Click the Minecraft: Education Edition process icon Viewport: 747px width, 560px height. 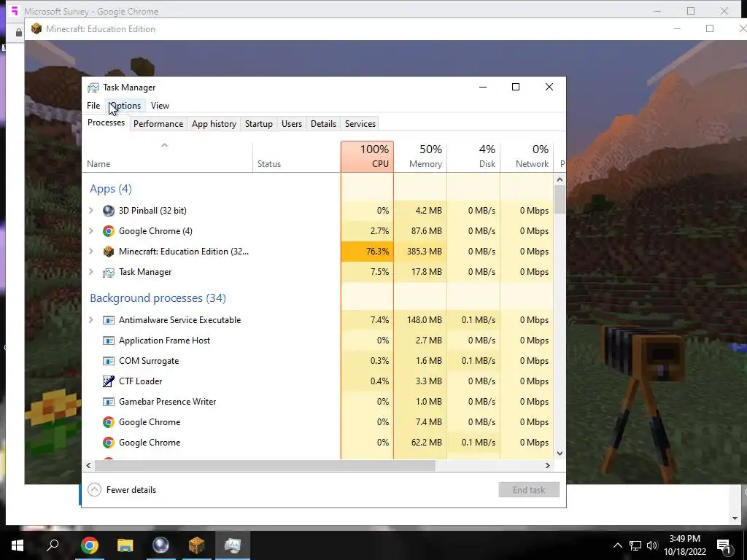pyautogui.click(x=109, y=252)
